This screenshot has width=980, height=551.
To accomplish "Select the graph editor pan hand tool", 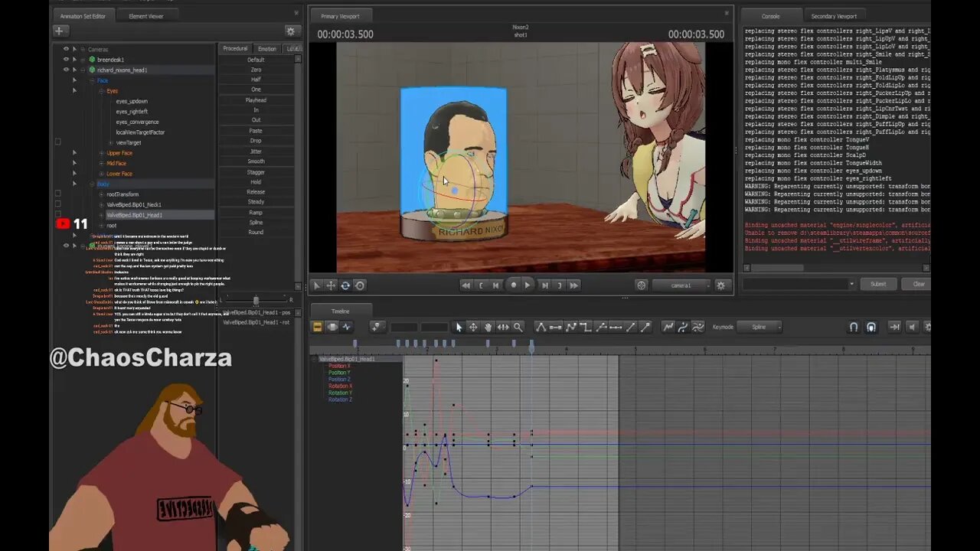I will (x=488, y=327).
